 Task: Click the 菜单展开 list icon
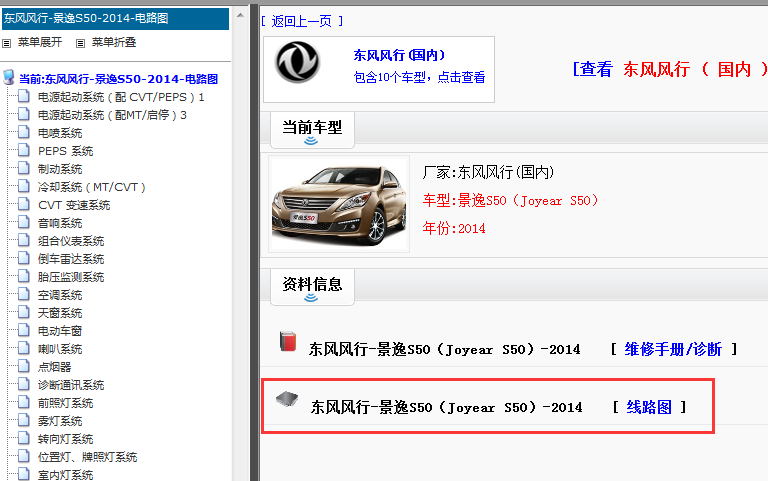6,43
